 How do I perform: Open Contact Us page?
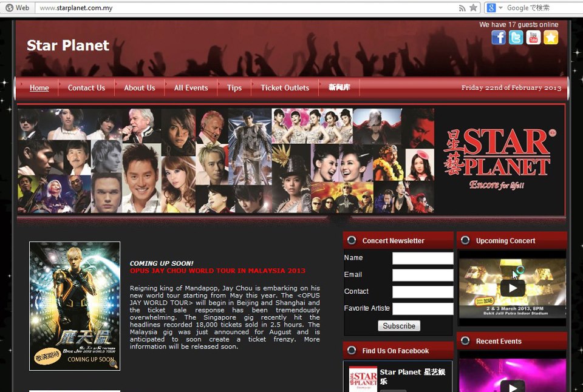(86, 88)
